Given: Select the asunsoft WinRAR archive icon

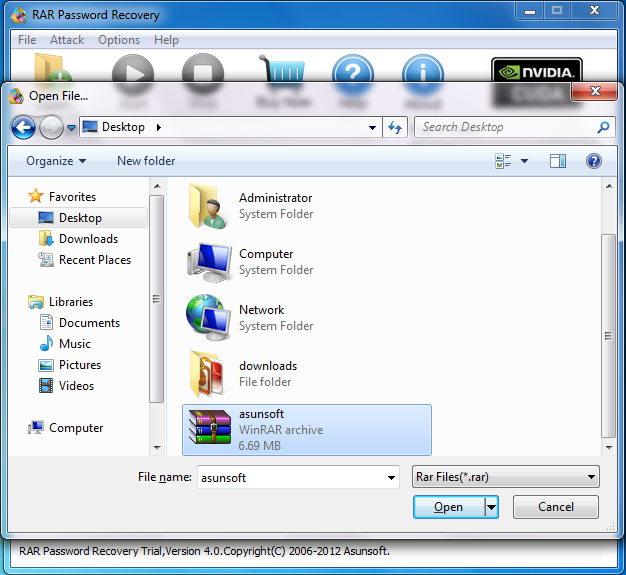Looking at the screenshot, I should click(210, 427).
